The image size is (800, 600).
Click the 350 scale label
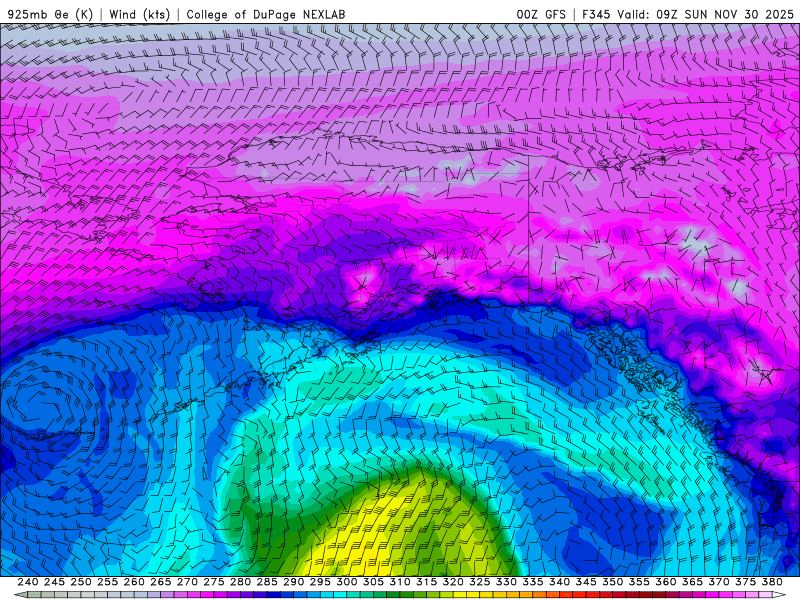tap(612, 582)
